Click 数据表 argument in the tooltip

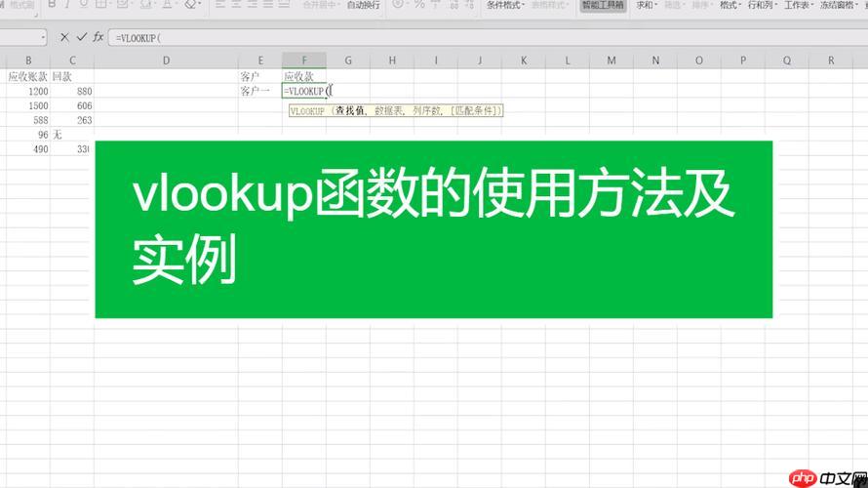[388, 111]
